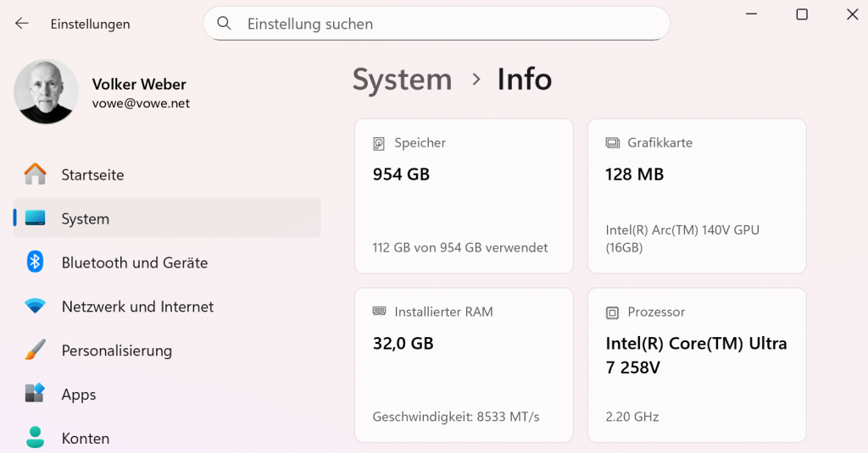The width and height of the screenshot is (868, 453).
Task: Click the Startseite house icon
Action: [x=35, y=174]
